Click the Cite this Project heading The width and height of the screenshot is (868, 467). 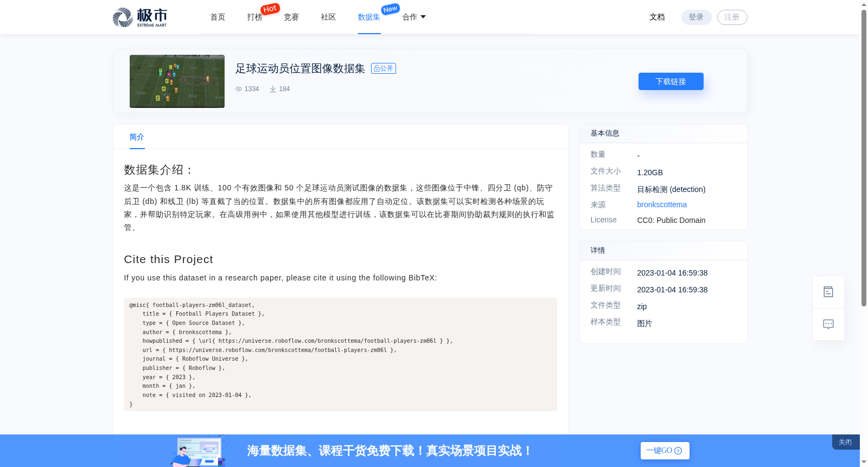click(168, 259)
